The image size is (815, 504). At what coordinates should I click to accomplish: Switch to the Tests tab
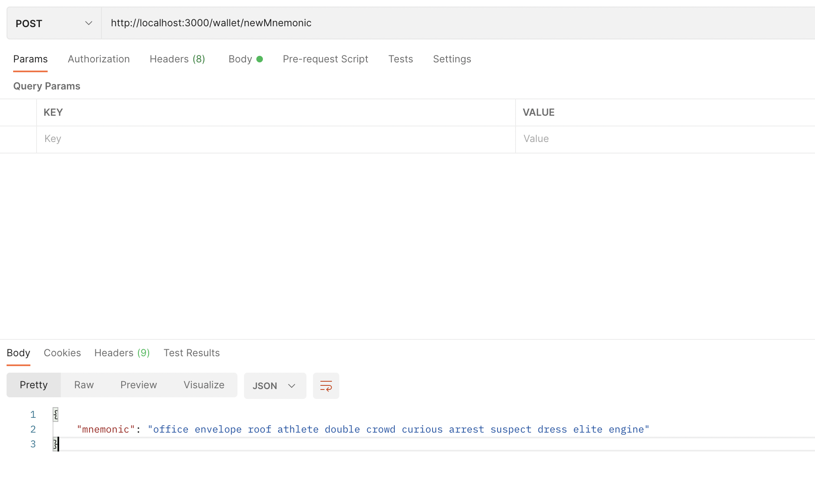401,59
